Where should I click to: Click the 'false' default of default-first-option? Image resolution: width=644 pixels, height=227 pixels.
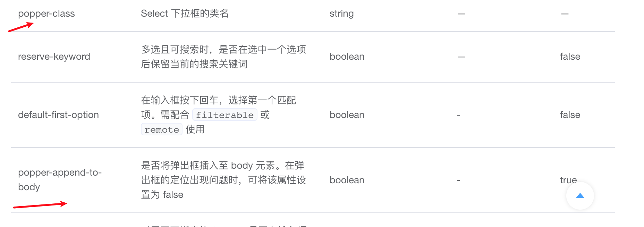570,115
